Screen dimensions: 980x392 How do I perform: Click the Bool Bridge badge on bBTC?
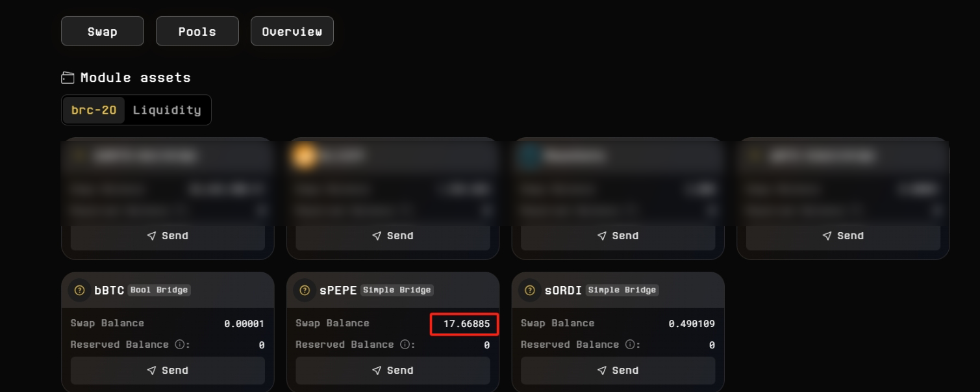coord(159,290)
